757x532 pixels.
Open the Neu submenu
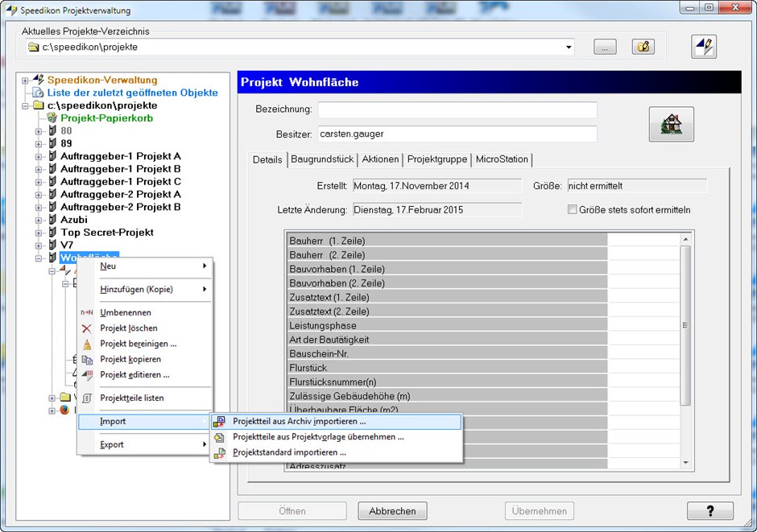click(x=144, y=266)
